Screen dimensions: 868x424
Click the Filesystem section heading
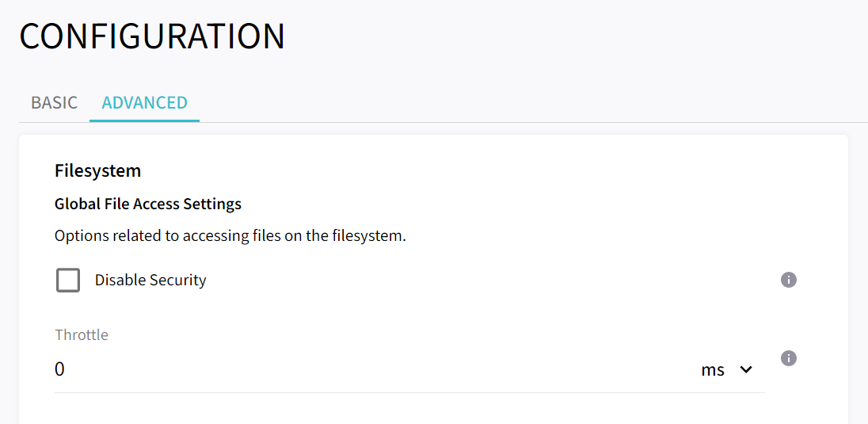point(97,170)
